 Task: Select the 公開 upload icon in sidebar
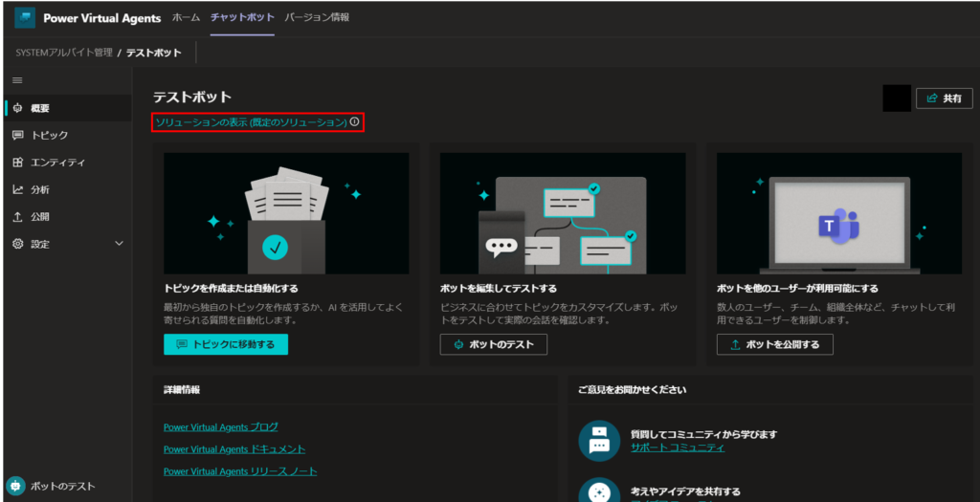pos(17,217)
